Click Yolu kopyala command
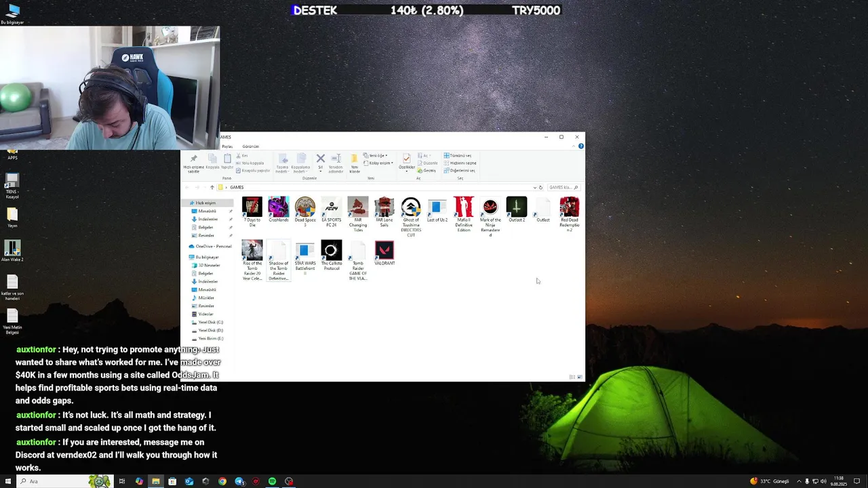The image size is (868, 488). tap(250, 163)
